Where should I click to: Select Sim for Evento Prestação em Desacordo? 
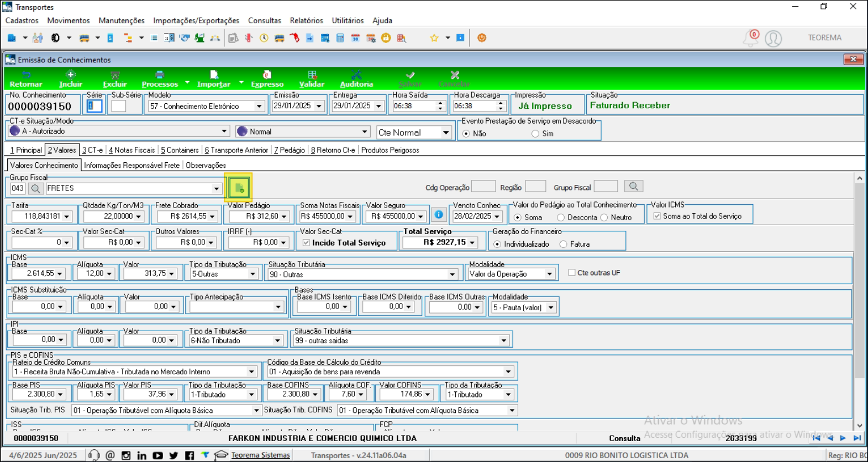pyautogui.click(x=535, y=134)
